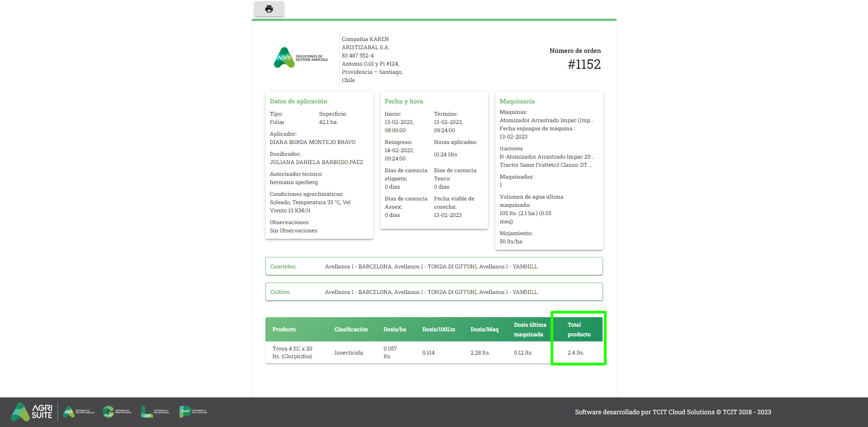Screen dimensions: 868x427
Task: Select the company ID 83.487.552-4
Action: pos(358,56)
